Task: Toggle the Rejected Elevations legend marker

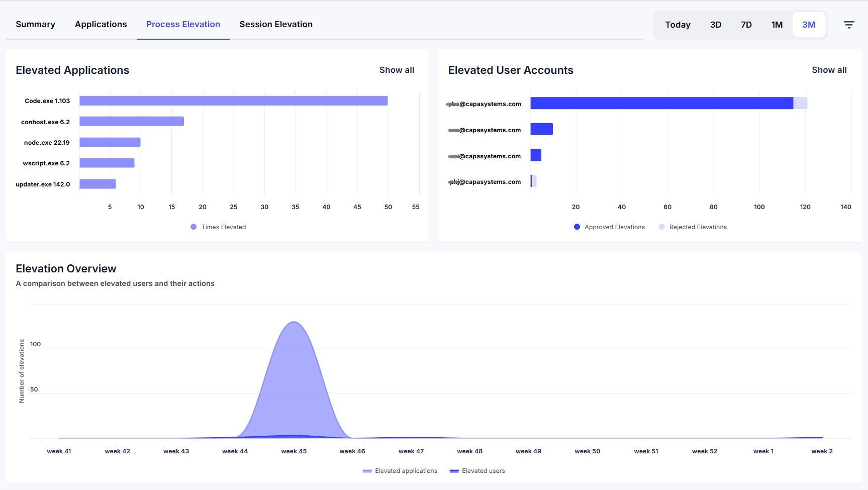Action: point(662,227)
